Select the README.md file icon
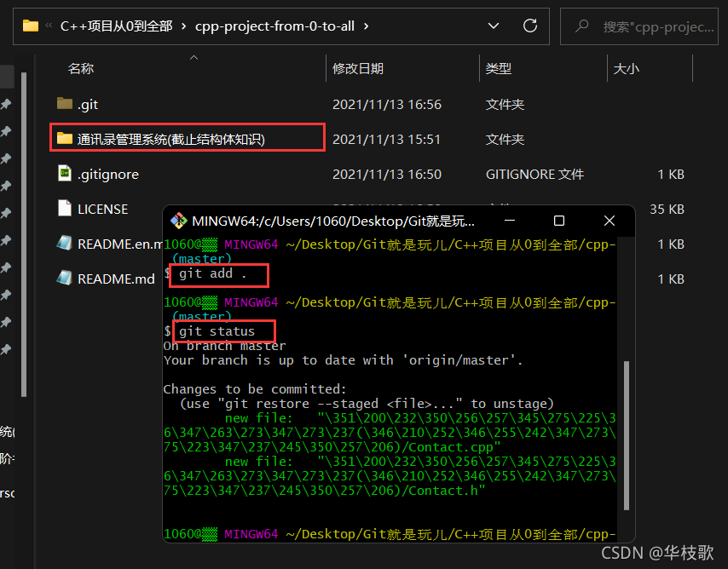This screenshot has width=728, height=569. coord(65,278)
